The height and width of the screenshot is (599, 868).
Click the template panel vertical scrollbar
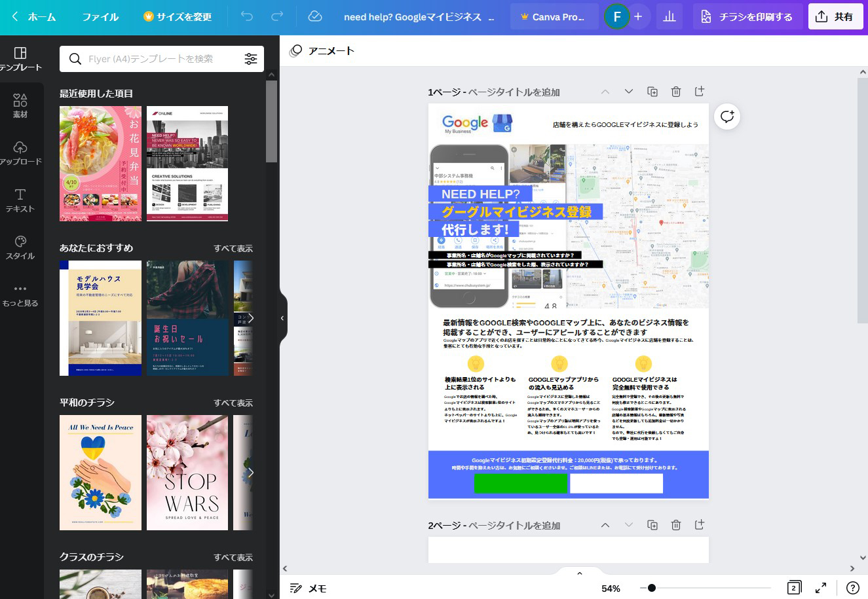tap(272, 121)
